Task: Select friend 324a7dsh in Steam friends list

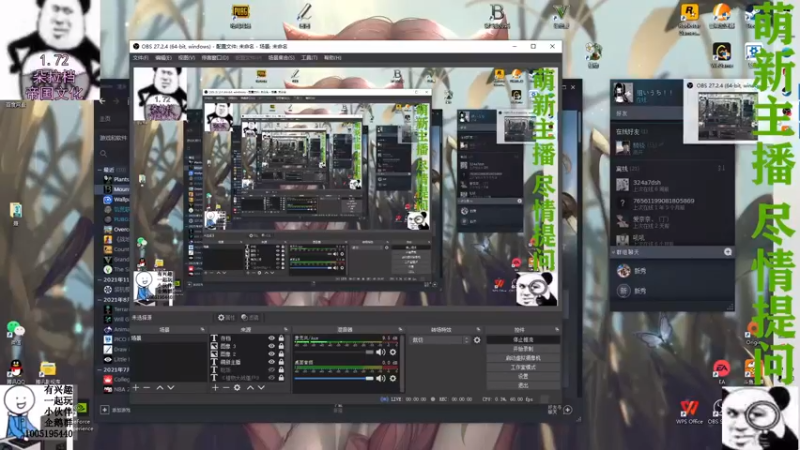Action: pos(646,183)
